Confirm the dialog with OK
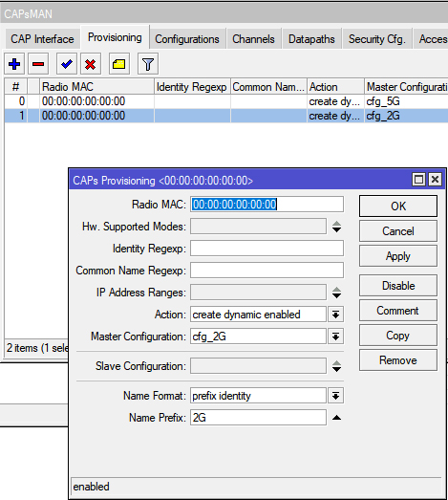The width and height of the screenshot is (448, 500). click(x=398, y=207)
